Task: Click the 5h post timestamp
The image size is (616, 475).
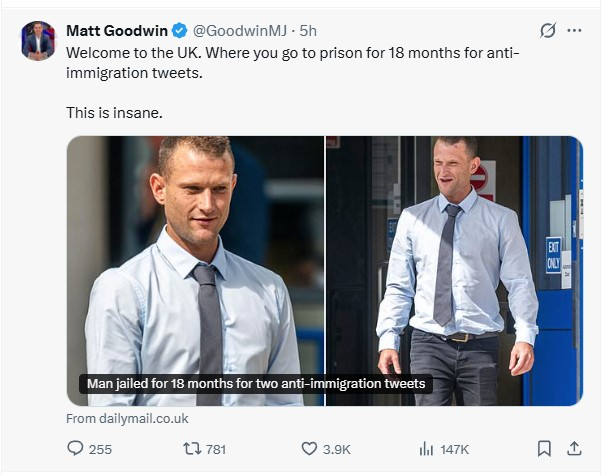Action: pyautogui.click(x=308, y=30)
